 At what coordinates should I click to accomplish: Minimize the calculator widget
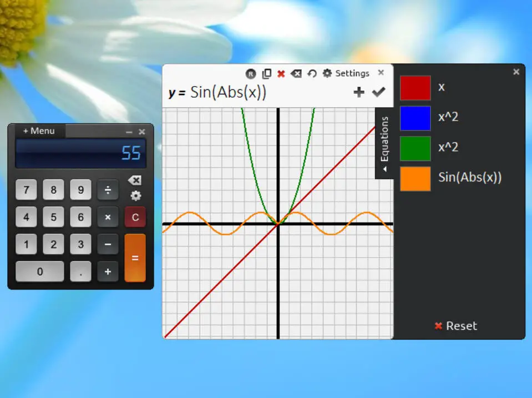click(x=129, y=132)
